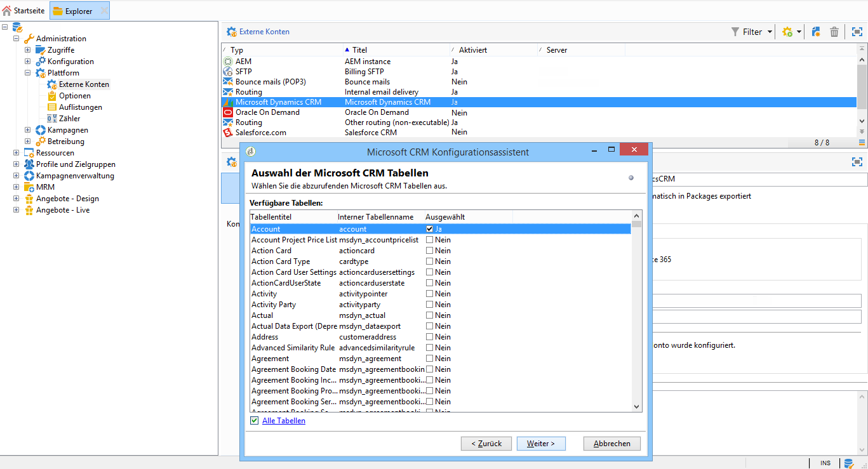Check Account Project Price List checkbox
Viewport: 868px width, 469px height.
[430, 240]
